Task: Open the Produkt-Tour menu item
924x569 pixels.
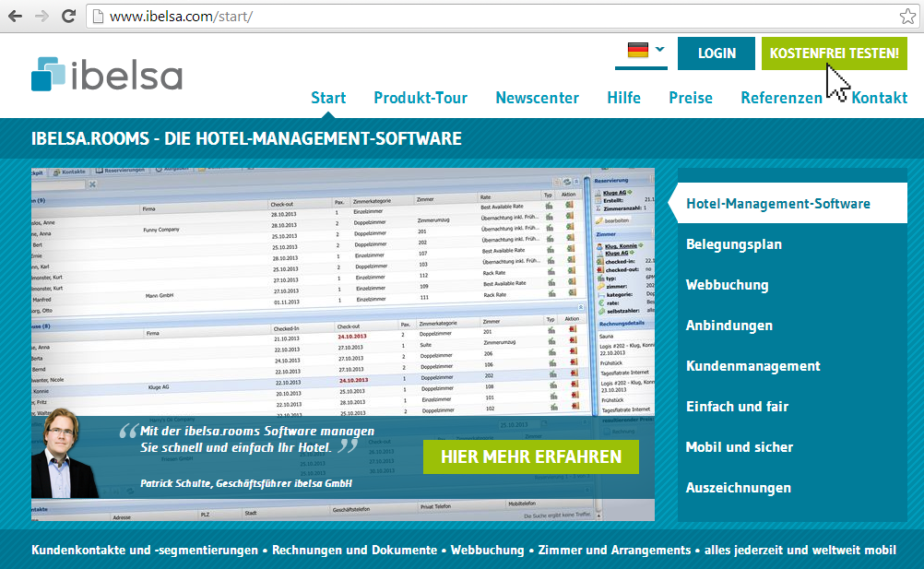Action: [x=421, y=98]
